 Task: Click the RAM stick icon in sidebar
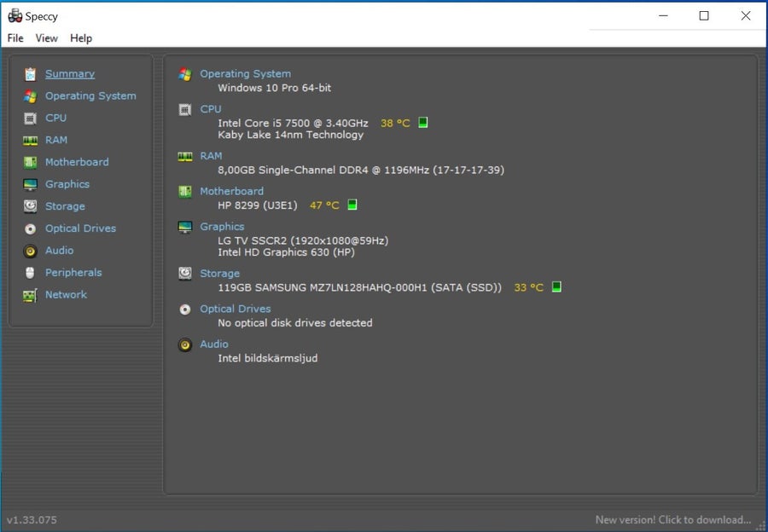tap(31, 141)
